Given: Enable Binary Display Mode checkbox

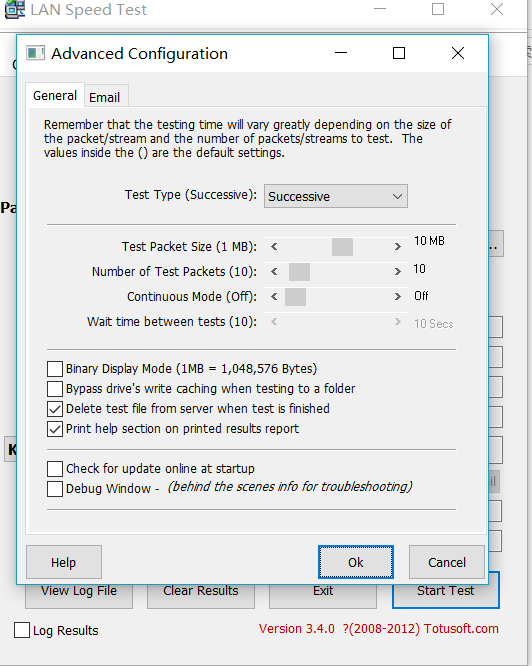Looking at the screenshot, I should (x=55, y=369).
